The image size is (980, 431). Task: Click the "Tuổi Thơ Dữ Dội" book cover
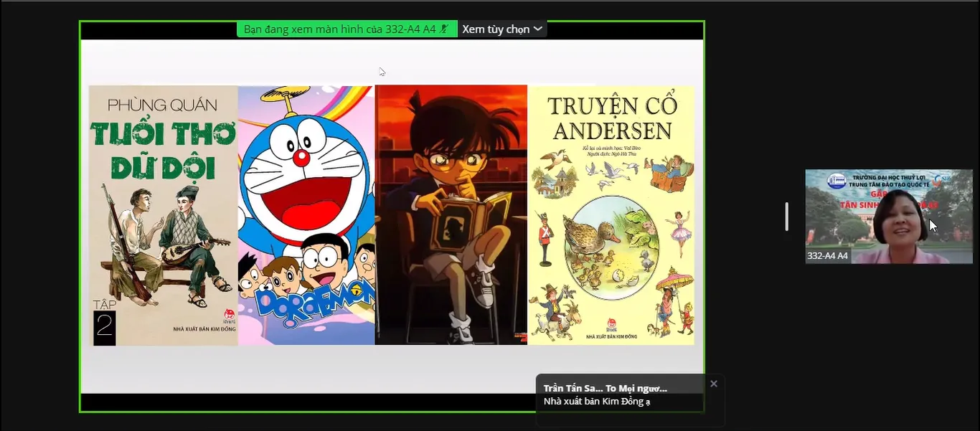point(163,215)
